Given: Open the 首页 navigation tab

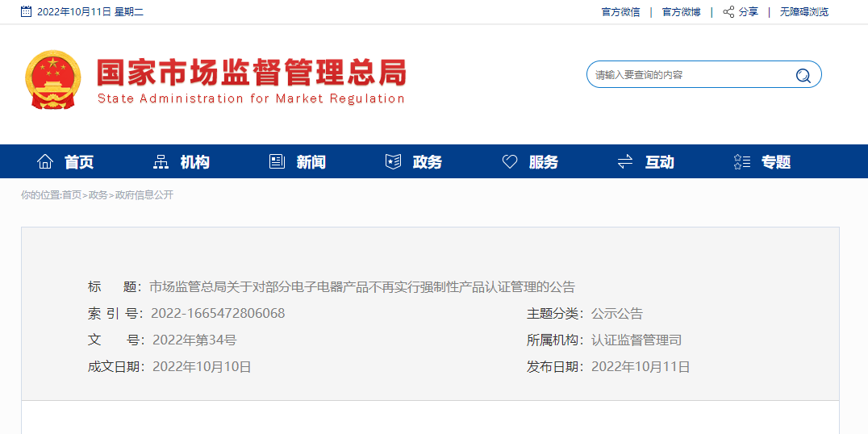Looking at the screenshot, I should tap(79, 162).
